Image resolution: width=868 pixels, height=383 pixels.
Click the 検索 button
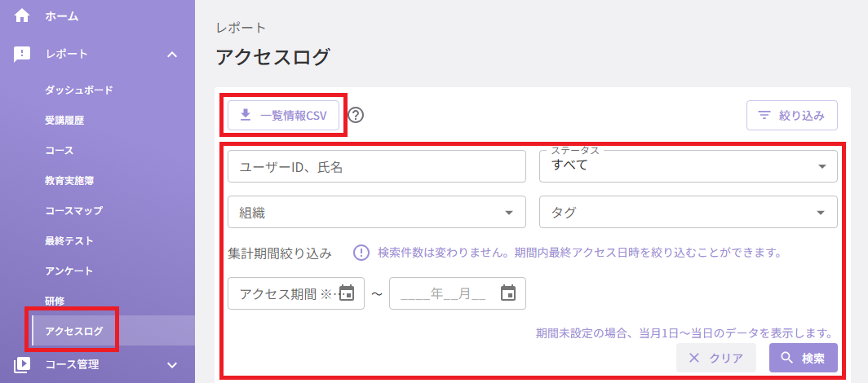pos(804,358)
